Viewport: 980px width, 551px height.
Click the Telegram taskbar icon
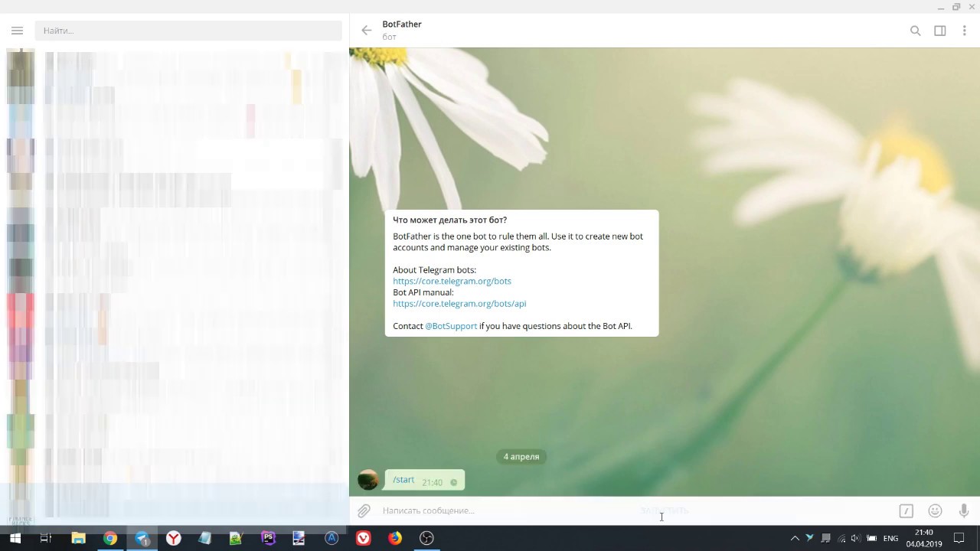point(142,538)
